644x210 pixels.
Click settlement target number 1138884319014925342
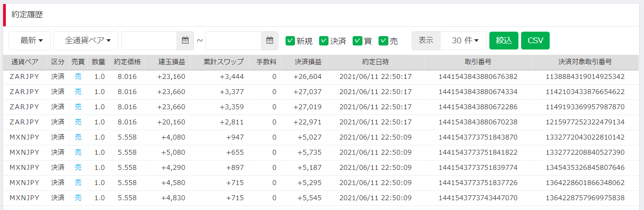click(585, 77)
